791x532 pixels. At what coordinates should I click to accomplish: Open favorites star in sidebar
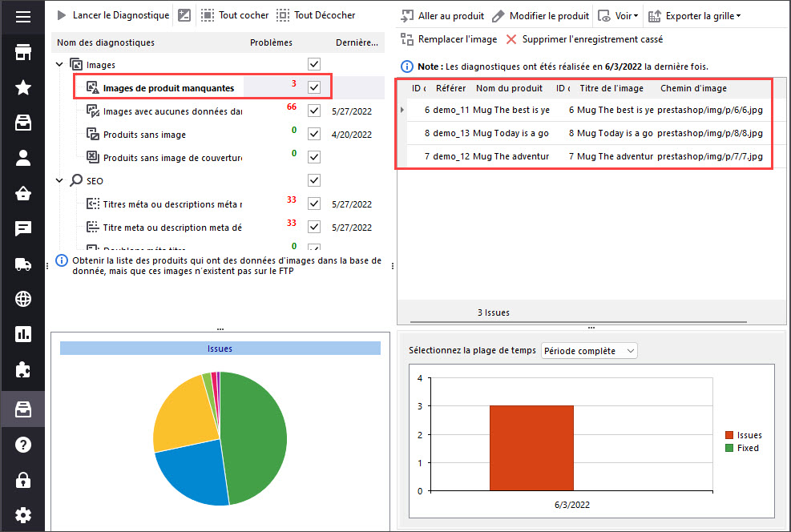pos(22,87)
